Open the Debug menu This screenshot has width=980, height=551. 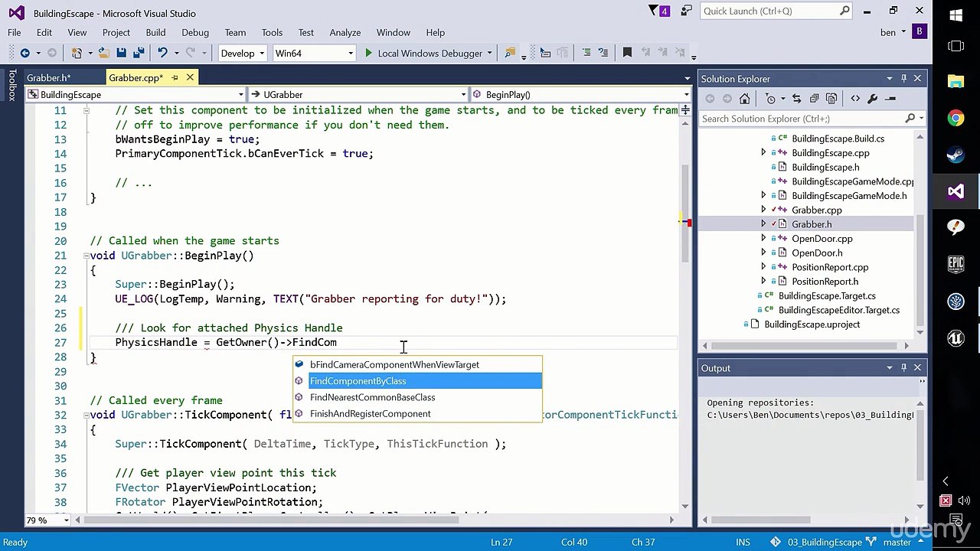(x=195, y=32)
